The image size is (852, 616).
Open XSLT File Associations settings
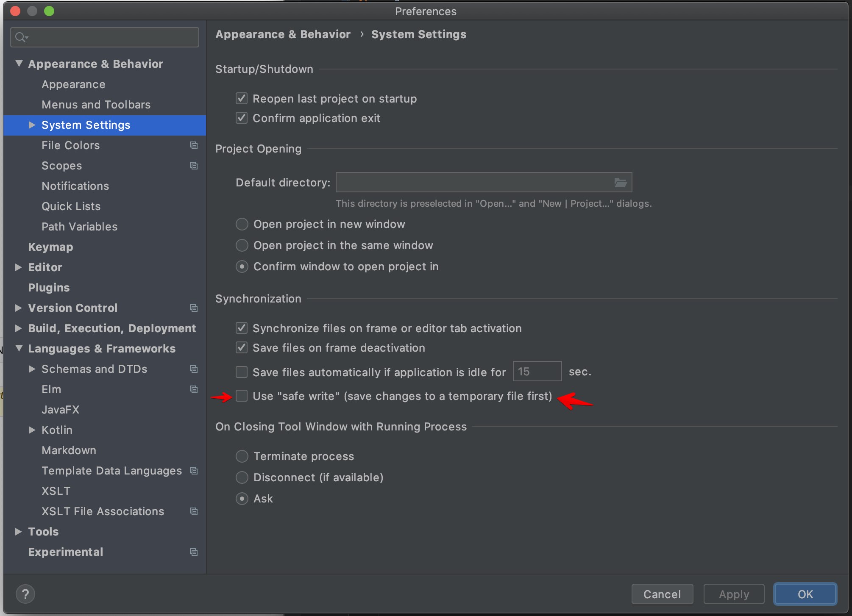[x=103, y=511]
